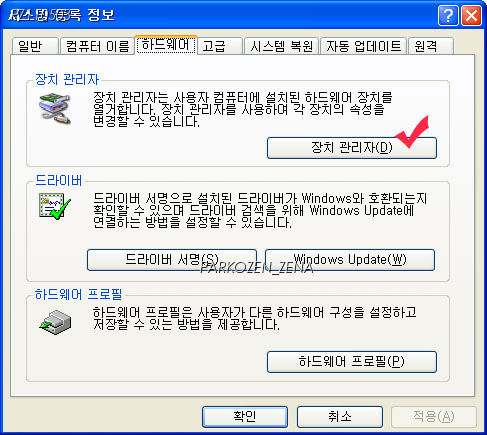The height and width of the screenshot is (435, 487).
Task: Select the 하드웨어 tab
Action: point(166,45)
